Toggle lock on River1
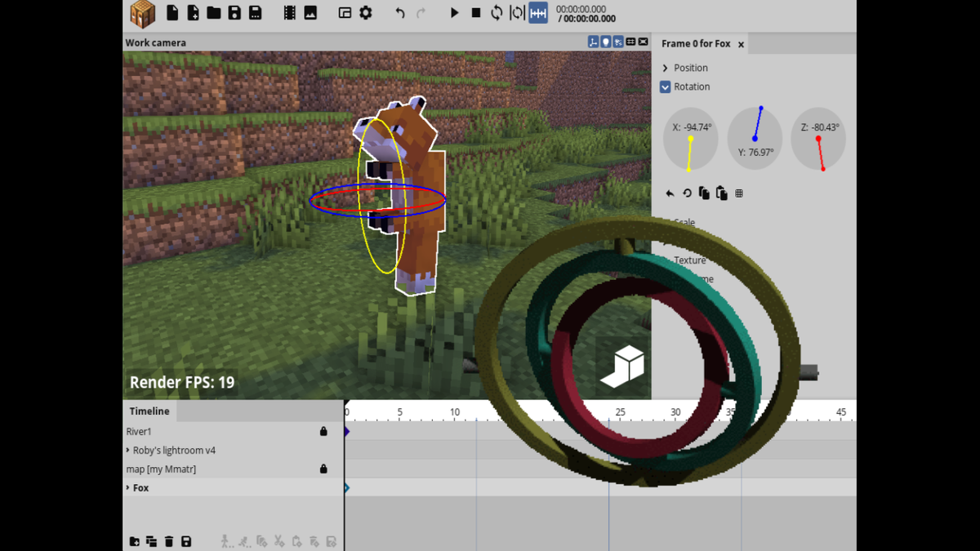 coord(323,431)
